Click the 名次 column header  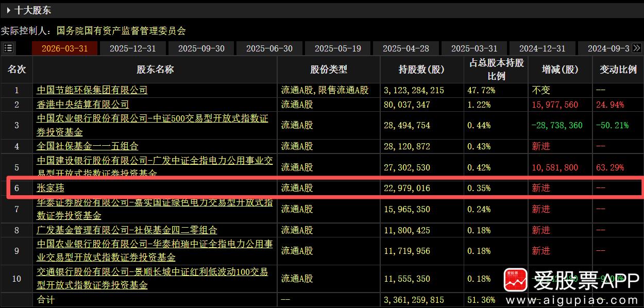pyautogui.click(x=17, y=70)
